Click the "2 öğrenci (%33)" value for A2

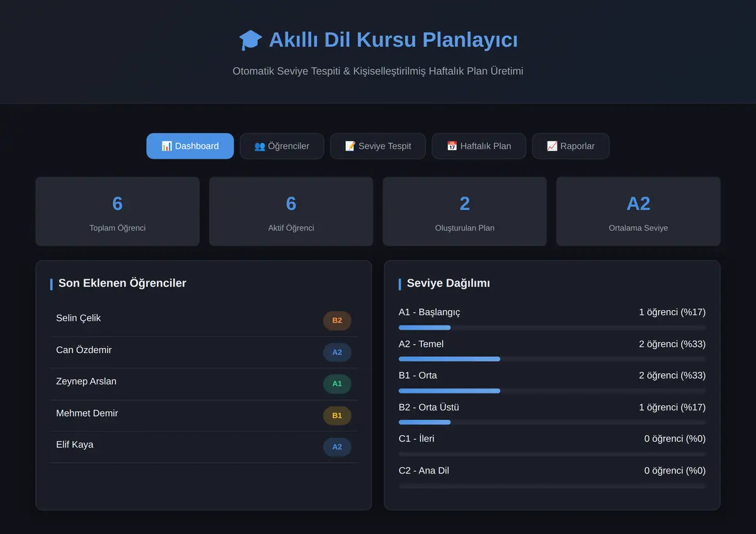pos(672,344)
